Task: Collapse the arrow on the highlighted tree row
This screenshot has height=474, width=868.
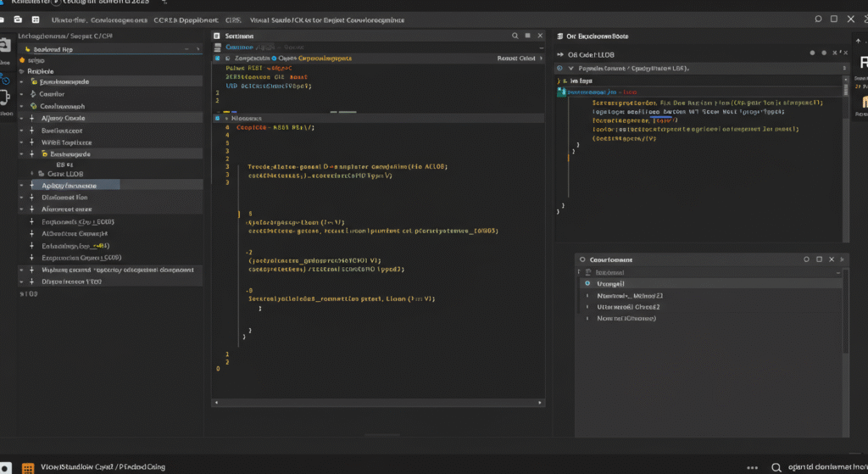Action: pos(21,186)
